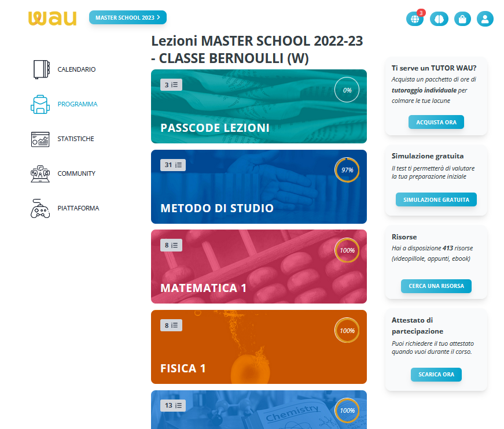Open PIATTAFORMA in the sidebar
This screenshot has width=504, height=429.
click(79, 208)
